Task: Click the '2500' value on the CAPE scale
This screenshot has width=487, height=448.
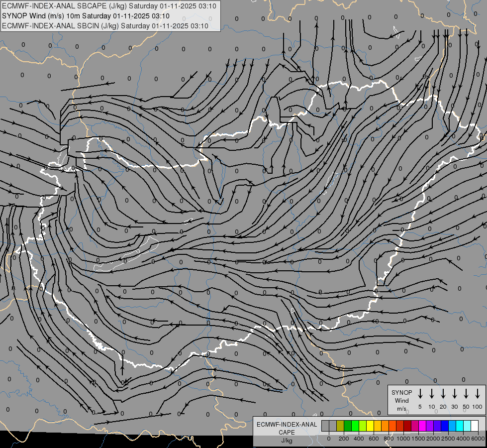Action: point(448,439)
